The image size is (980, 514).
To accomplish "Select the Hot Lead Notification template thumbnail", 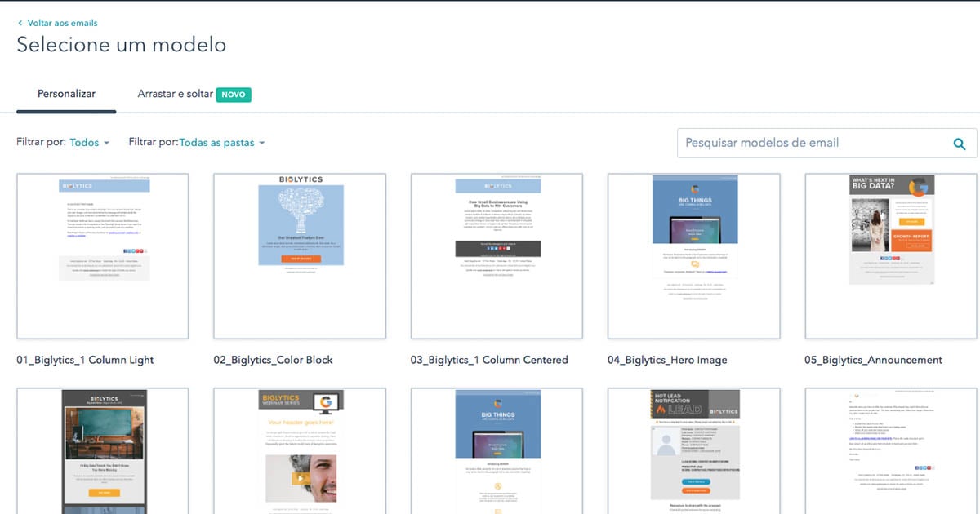I will (x=694, y=451).
